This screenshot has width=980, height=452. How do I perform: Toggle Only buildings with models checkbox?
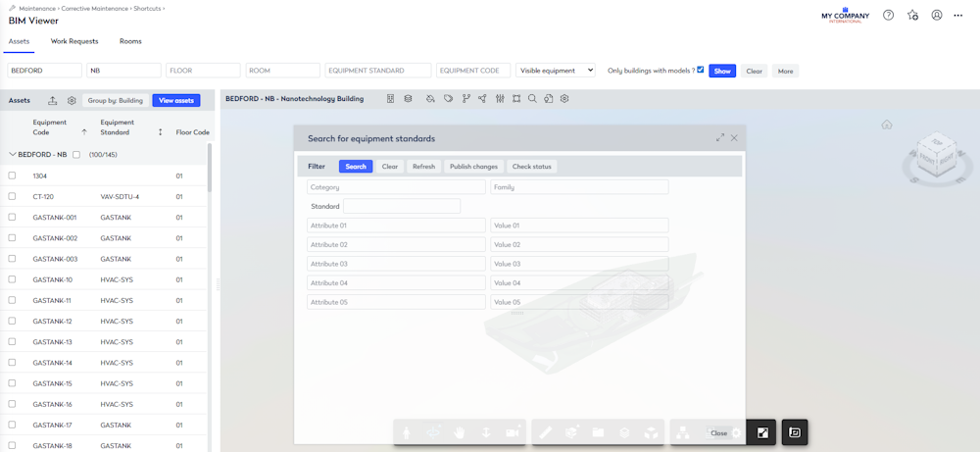pyautogui.click(x=701, y=70)
